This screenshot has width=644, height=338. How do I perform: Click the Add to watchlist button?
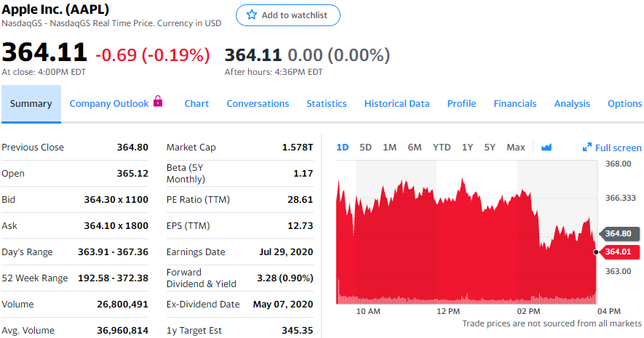[x=287, y=15]
